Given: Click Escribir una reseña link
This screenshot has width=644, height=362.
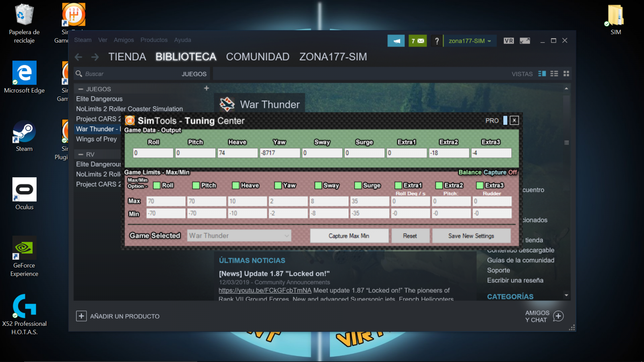Looking at the screenshot, I should pyautogui.click(x=515, y=280).
